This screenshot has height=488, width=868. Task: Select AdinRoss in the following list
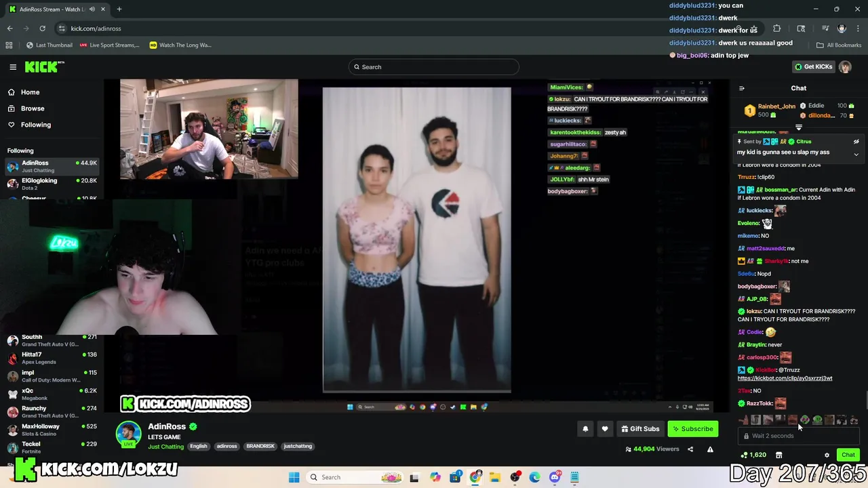pos(52,166)
